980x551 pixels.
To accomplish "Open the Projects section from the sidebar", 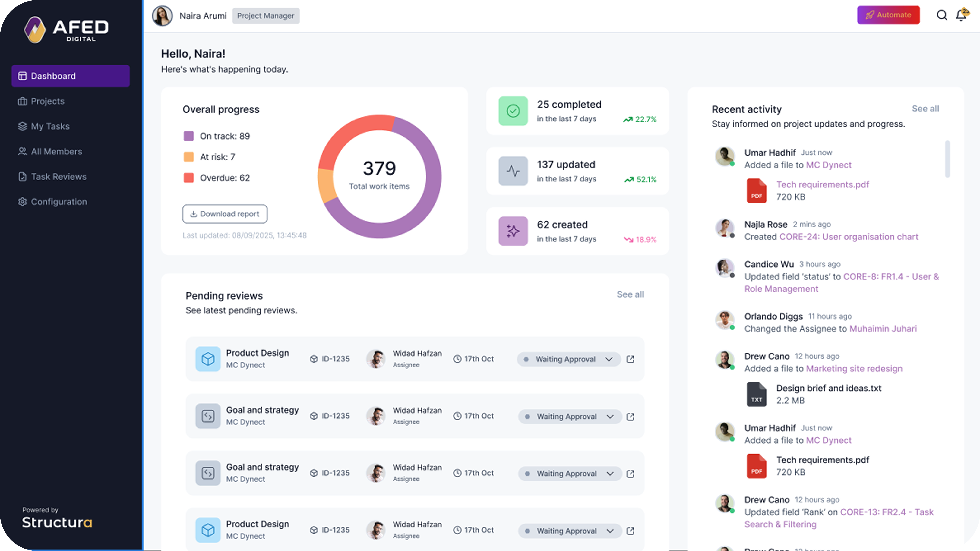I will [x=48, y=101].
